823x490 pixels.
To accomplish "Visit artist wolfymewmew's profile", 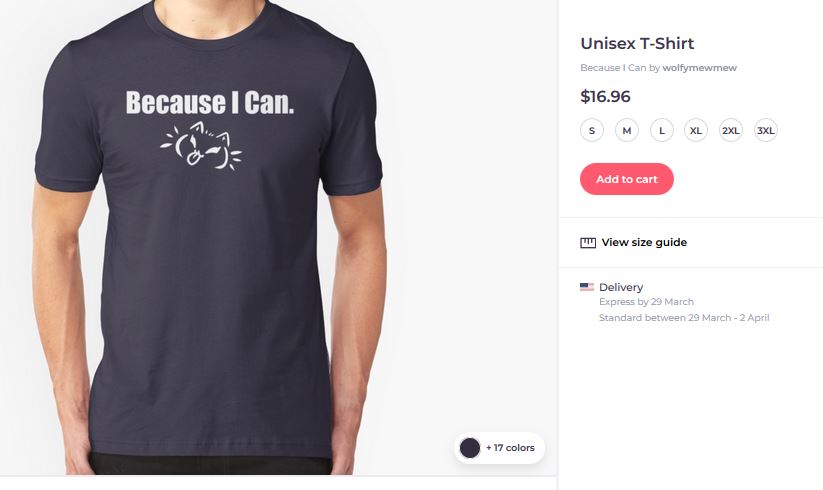I will 699,68.
